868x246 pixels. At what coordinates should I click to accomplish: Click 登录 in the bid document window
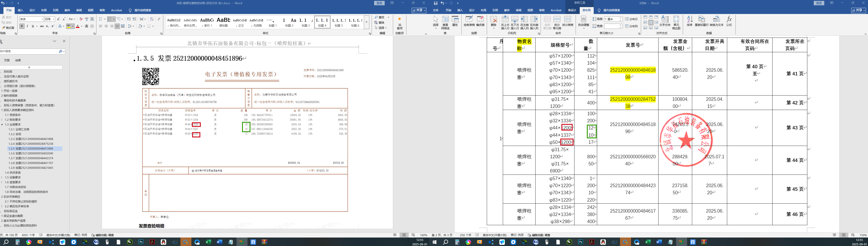click(x=379, y=3)
